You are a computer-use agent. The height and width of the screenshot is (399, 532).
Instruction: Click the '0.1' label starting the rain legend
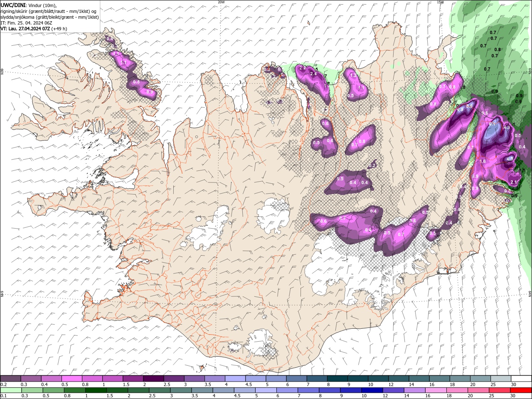pos(3,396)
